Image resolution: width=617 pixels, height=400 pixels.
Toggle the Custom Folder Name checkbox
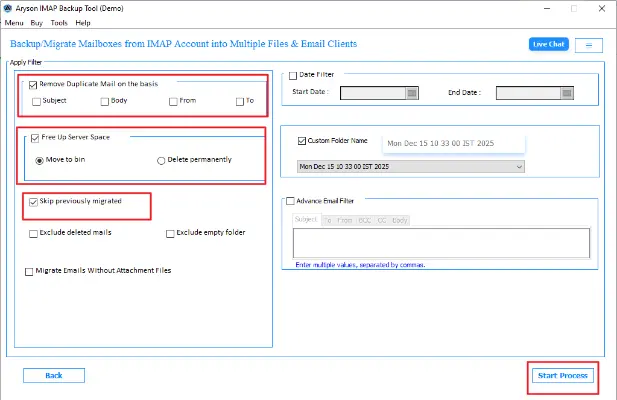point(302,141)
